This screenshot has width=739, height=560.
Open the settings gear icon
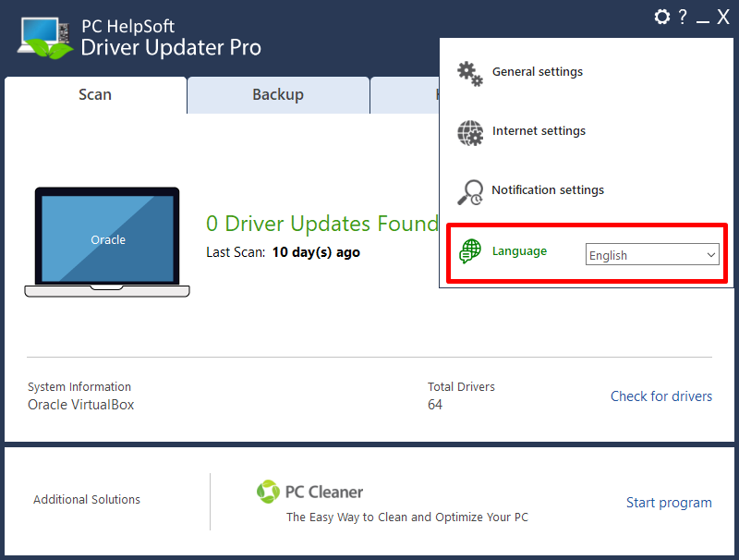pyautogui.click(x=661, y=17)
